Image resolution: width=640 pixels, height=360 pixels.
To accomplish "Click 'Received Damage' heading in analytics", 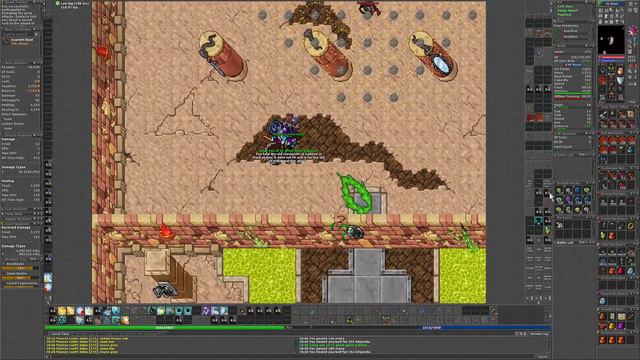I will (x=16, y=227).
